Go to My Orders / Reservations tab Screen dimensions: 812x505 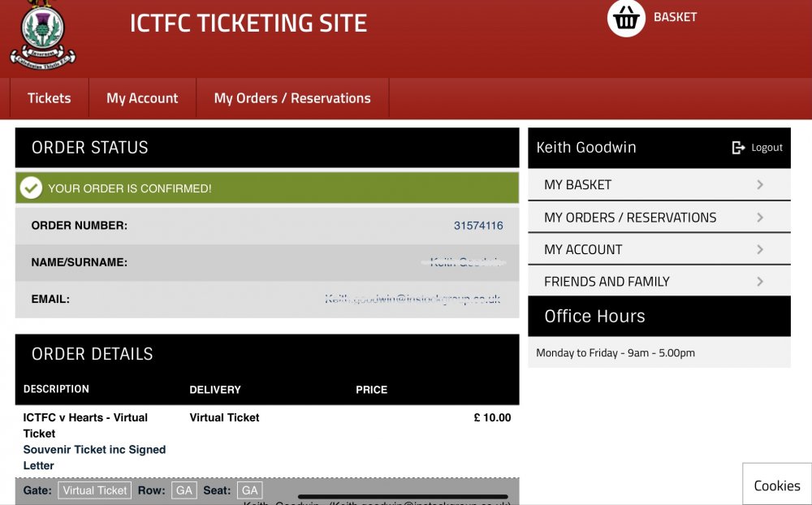[292, 98]
